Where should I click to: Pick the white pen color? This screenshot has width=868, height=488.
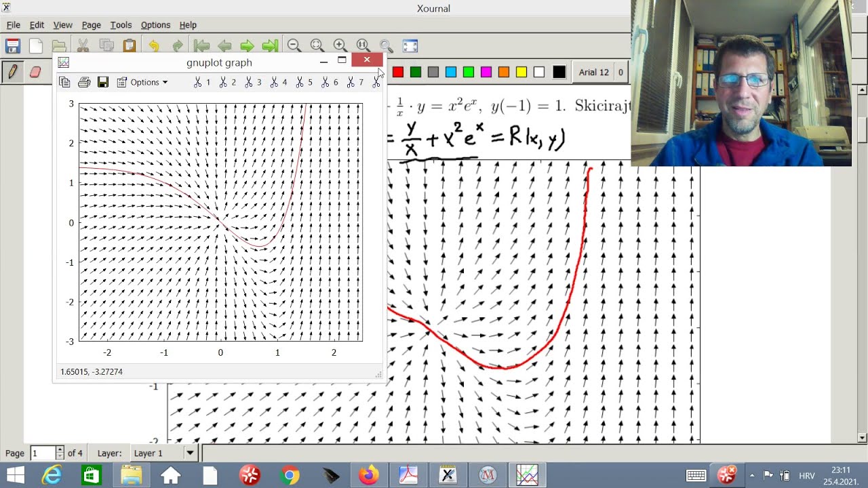[539, 72]
